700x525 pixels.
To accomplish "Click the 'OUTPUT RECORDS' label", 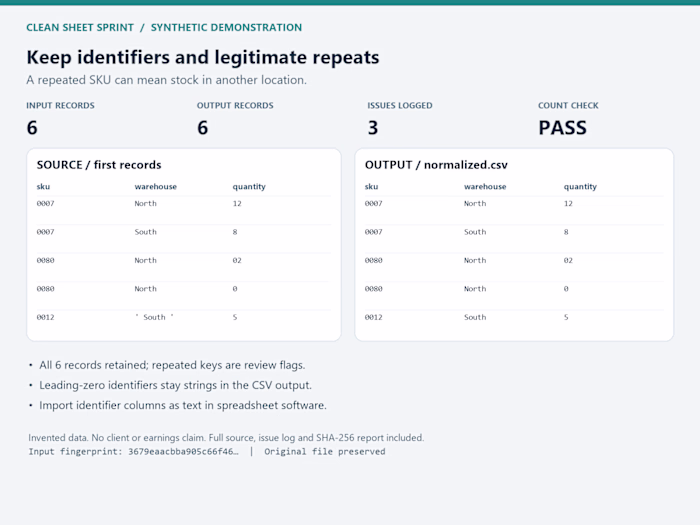I will coord(235,105).
